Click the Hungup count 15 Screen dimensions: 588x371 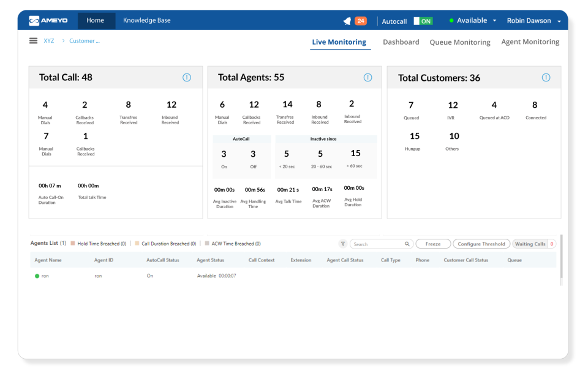(x=415, y=136)
